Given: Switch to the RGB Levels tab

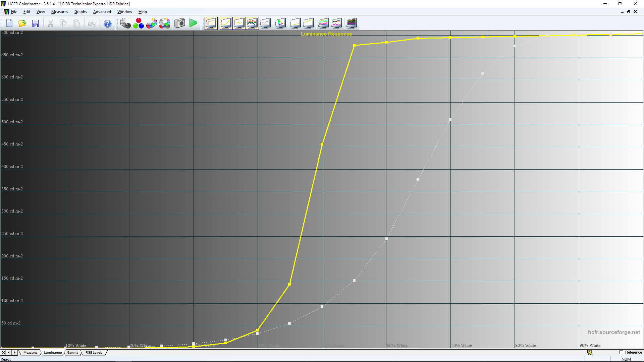Looking at the screenshot, I should [x=94, y=353].
